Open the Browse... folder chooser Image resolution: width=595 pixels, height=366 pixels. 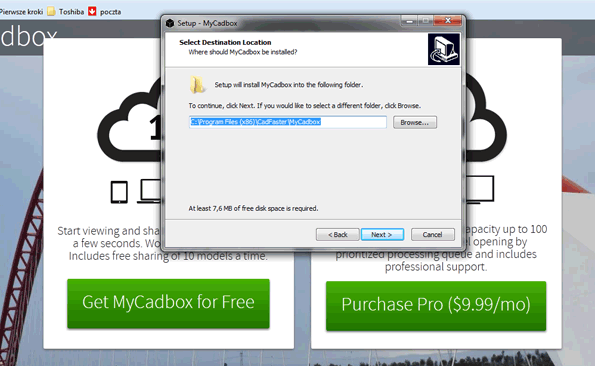click(x=415, y=122)
